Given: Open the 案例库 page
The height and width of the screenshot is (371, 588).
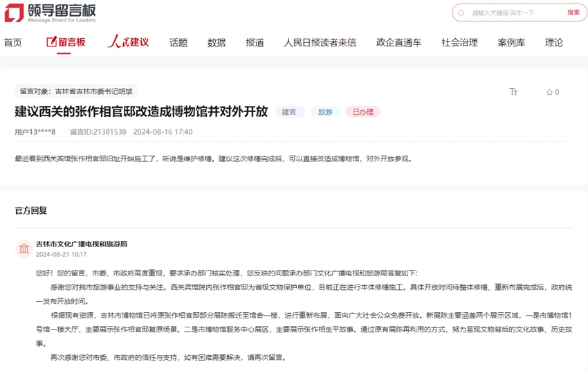Looking at the screenshot, I should pyautogui.click(x=511, y=42).
